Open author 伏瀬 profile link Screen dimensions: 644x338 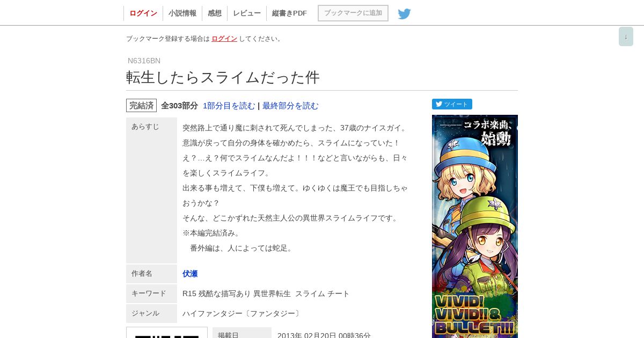tap(190, 274)
